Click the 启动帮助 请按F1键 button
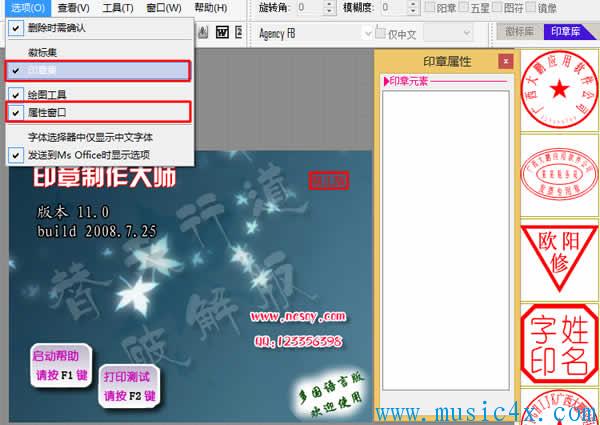 (62, 365)
